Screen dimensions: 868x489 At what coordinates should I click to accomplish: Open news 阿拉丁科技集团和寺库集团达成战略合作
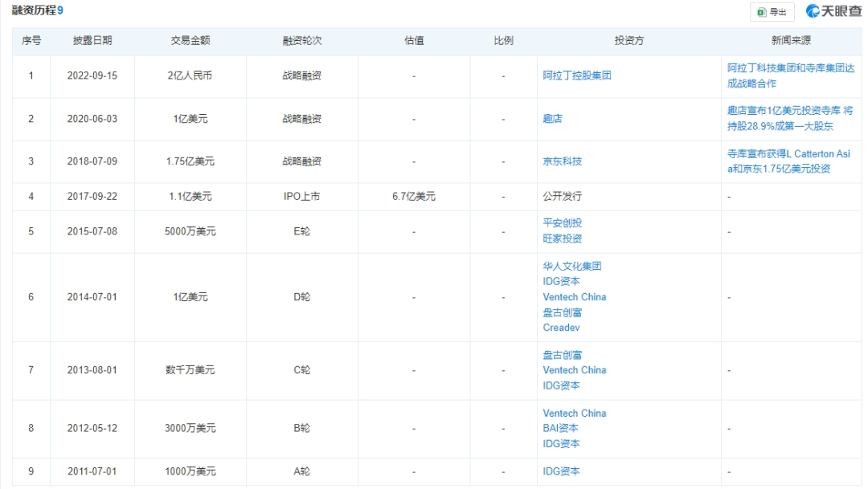point(791,75)
